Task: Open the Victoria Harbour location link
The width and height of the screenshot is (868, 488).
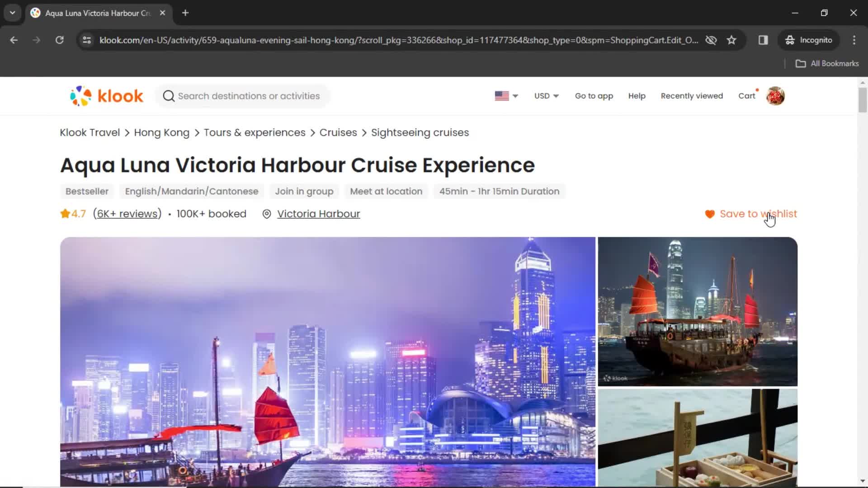Action: pyautogui.click(x=318, y=214)
